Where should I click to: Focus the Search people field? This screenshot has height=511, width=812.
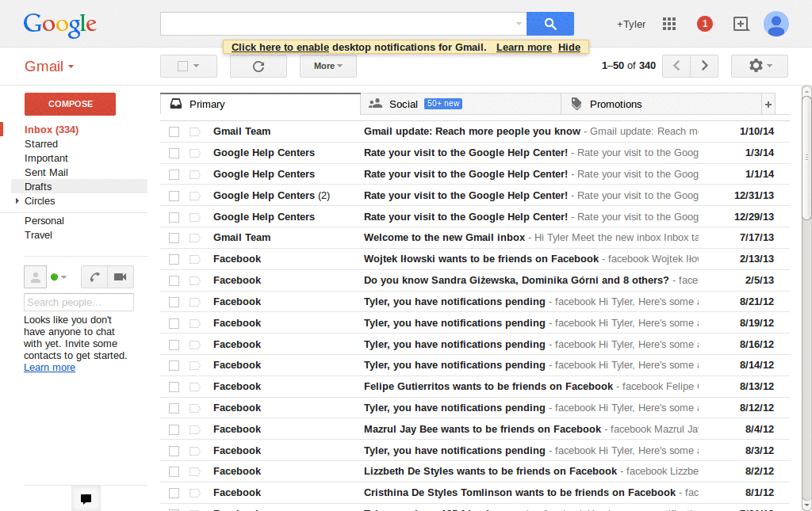79,302
